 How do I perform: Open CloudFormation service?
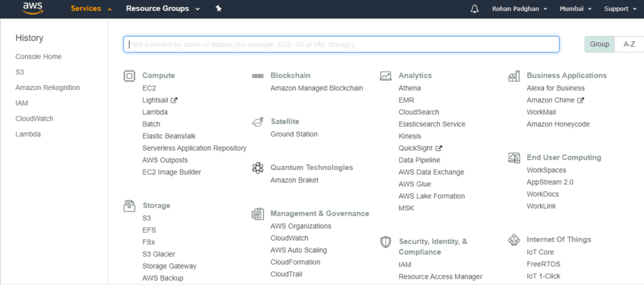(x=296, y=262)
